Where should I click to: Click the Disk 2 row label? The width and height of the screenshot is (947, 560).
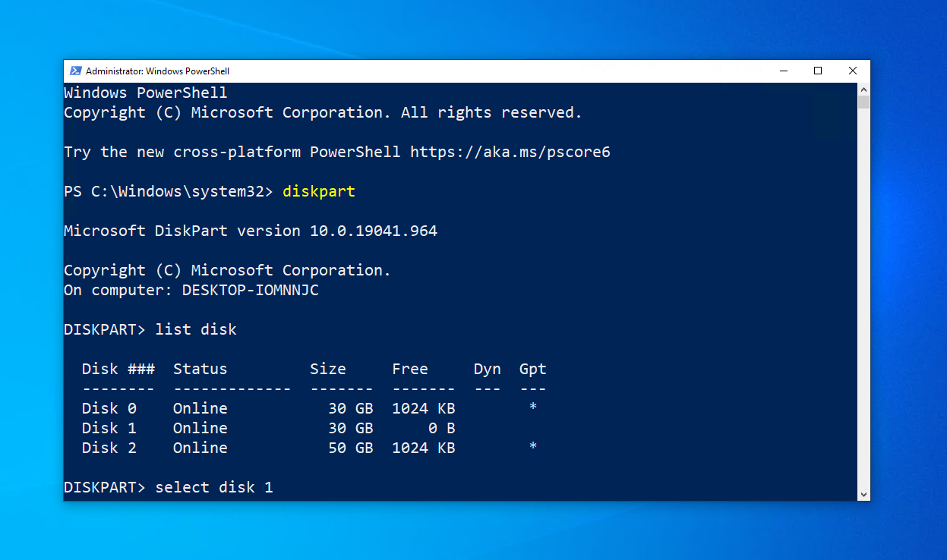[x=109, y=448]
